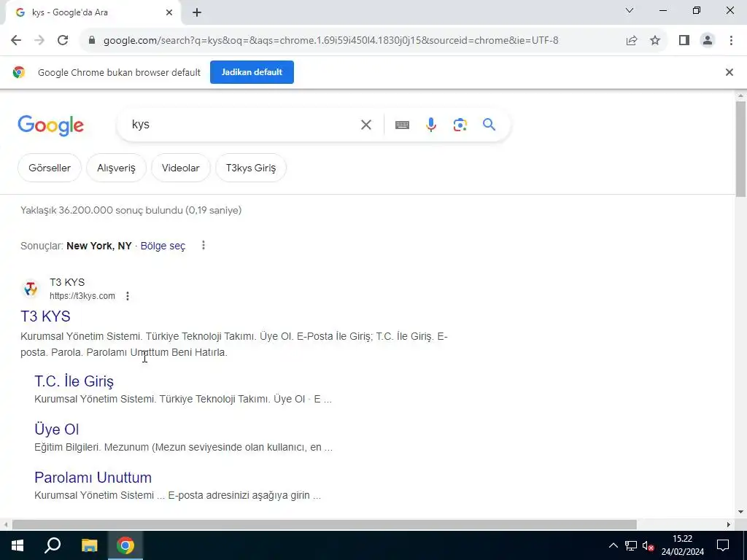Start a voice search with microphone
747x560 pixels.
430,125
